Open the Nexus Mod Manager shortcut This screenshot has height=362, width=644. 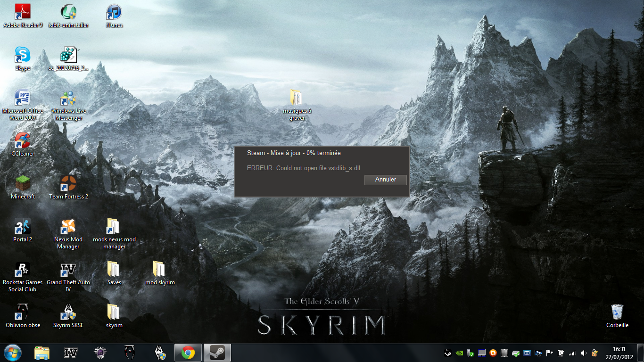[x=68, y=234]
